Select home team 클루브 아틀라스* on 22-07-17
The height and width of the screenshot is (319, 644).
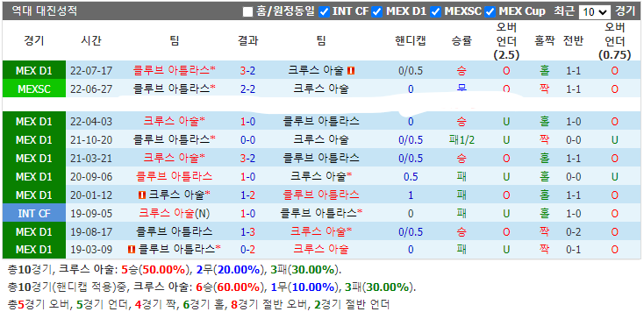175,70
